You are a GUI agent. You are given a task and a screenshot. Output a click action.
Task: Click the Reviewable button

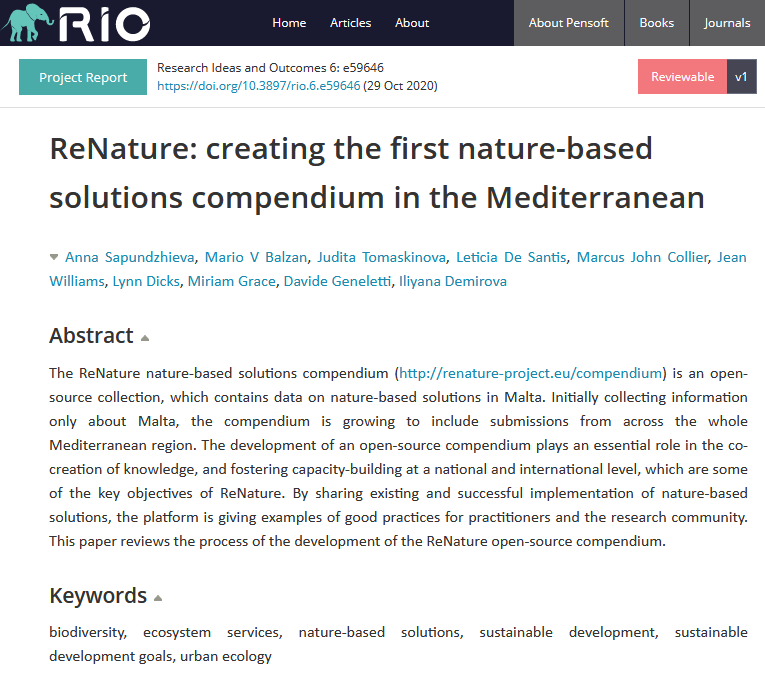tap(682, 77)
